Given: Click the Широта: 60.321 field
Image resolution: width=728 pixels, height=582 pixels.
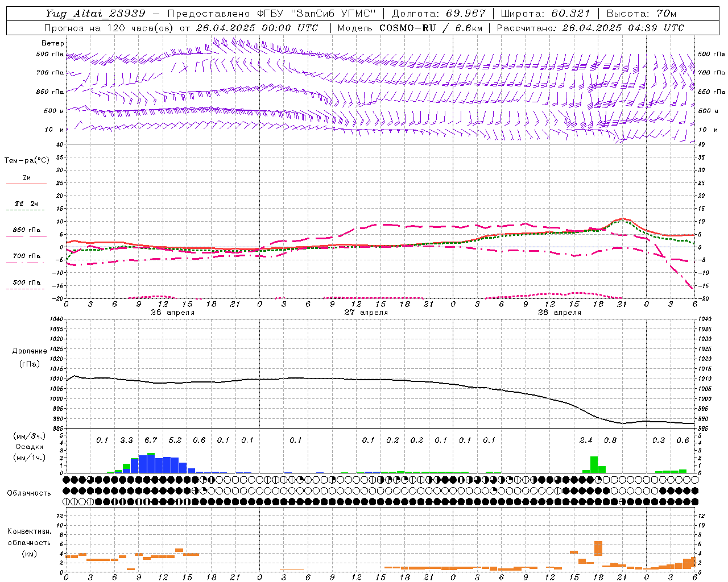Looking at the screenshot, I should click(x=546, y=14).
